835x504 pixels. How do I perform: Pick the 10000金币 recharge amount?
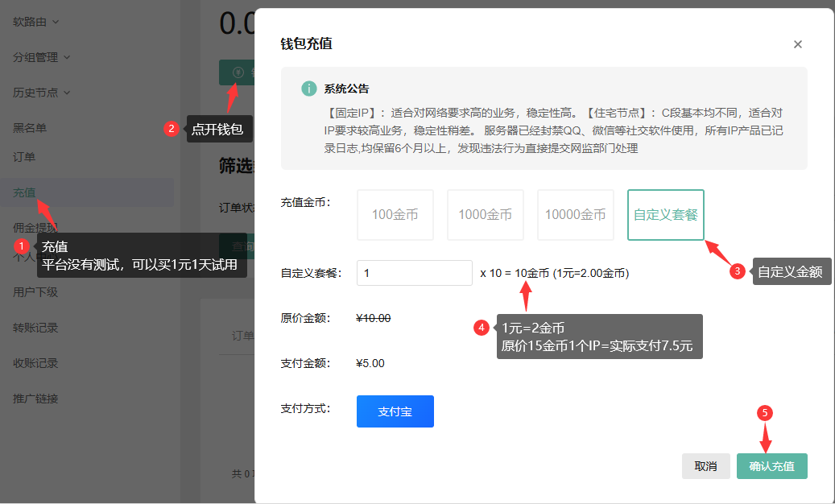[x=575, y=214]
